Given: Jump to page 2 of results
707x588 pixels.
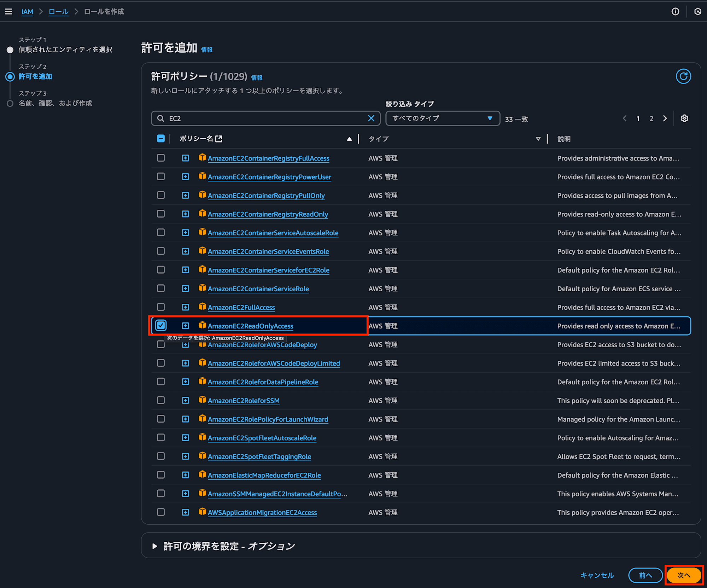Looking at the screenshot, I should (651, 118).
